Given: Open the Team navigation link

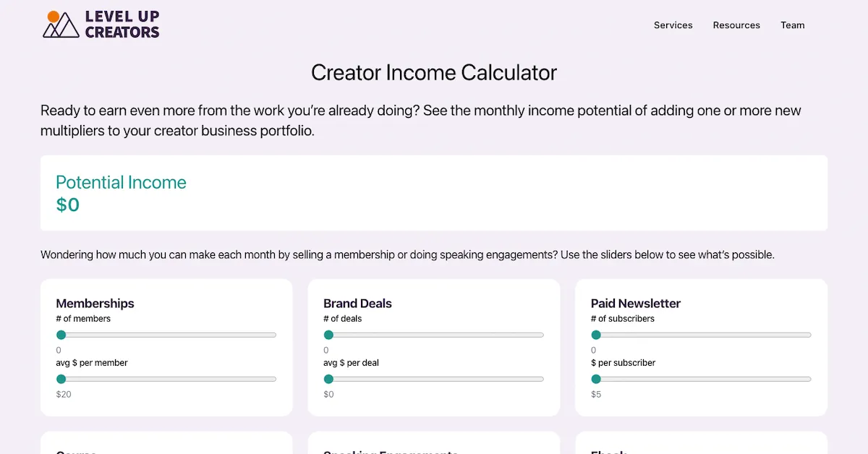Looking at the screenshot, I should [x=793, y=25].
